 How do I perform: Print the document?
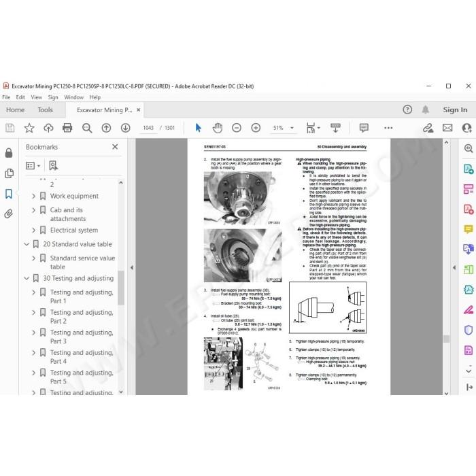(x=67, y=128)
